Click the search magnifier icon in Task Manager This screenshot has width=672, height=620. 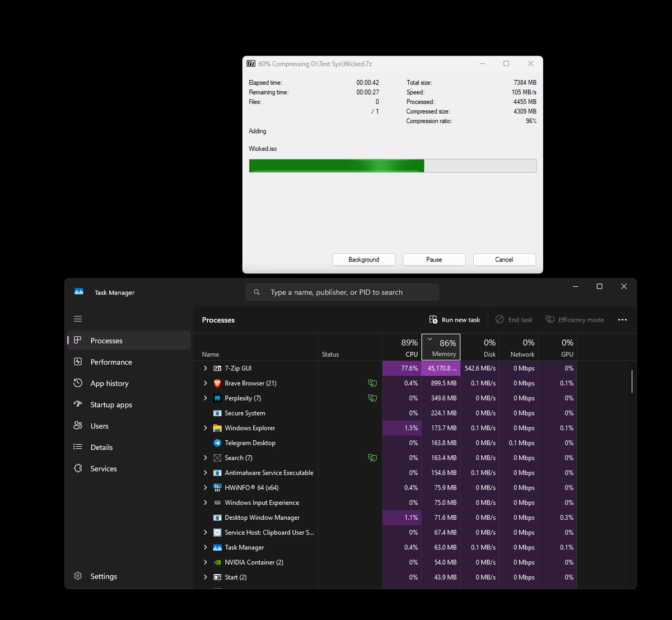(257, 292)
